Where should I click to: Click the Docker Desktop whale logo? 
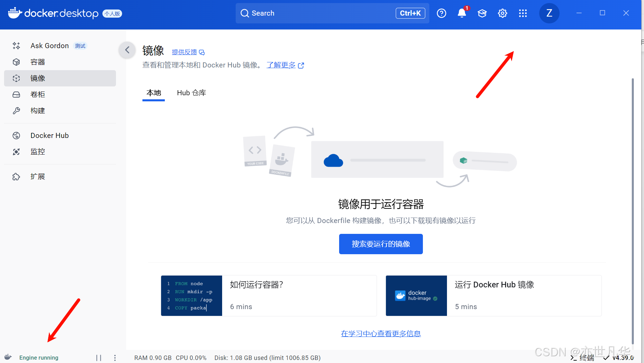(15, 13)
